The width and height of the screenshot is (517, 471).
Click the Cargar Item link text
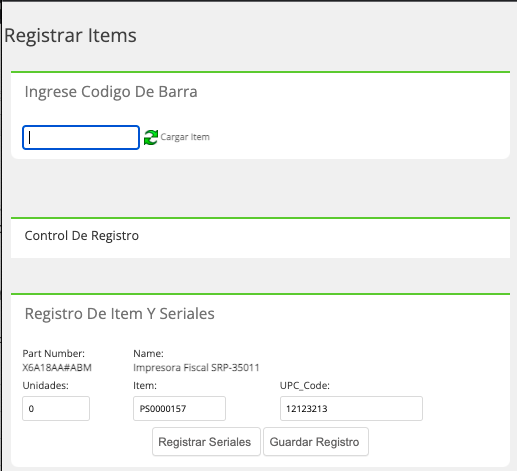(185, 137)
